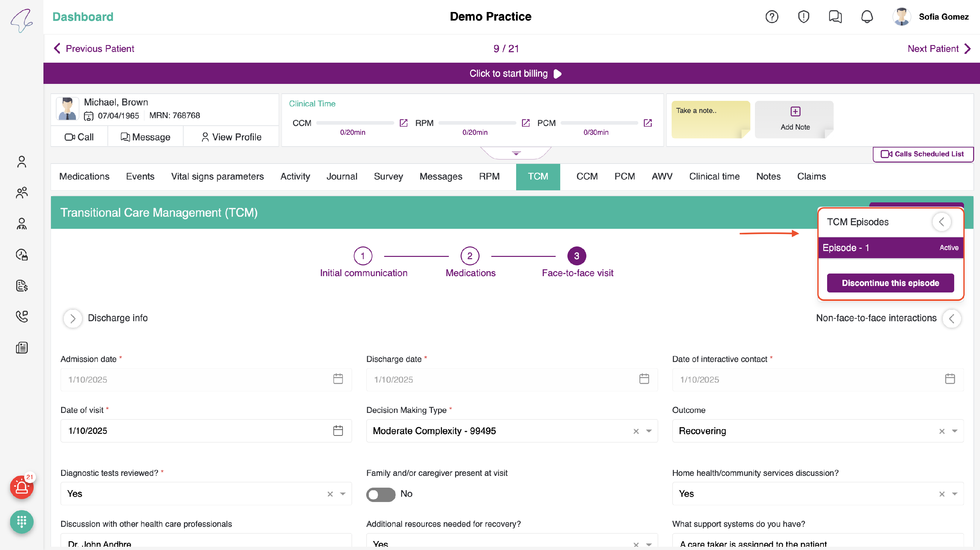Open CCM clinical time external link icon

click(x=403, y=123)
